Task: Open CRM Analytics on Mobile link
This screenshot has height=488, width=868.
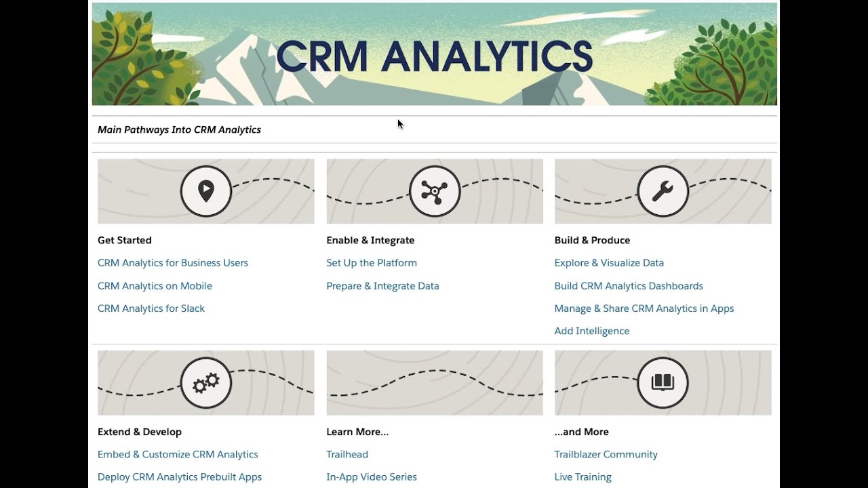Action: pyautogui.click(x=155, y=286)
